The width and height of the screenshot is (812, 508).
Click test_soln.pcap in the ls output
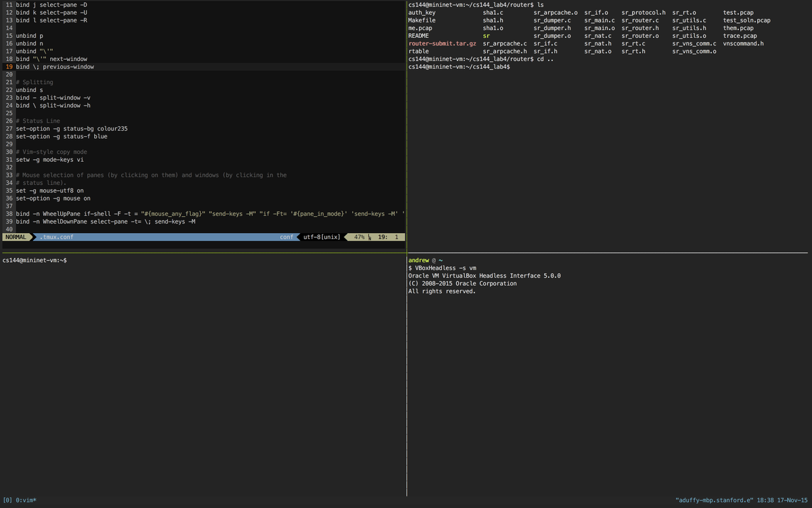point(747,20)
